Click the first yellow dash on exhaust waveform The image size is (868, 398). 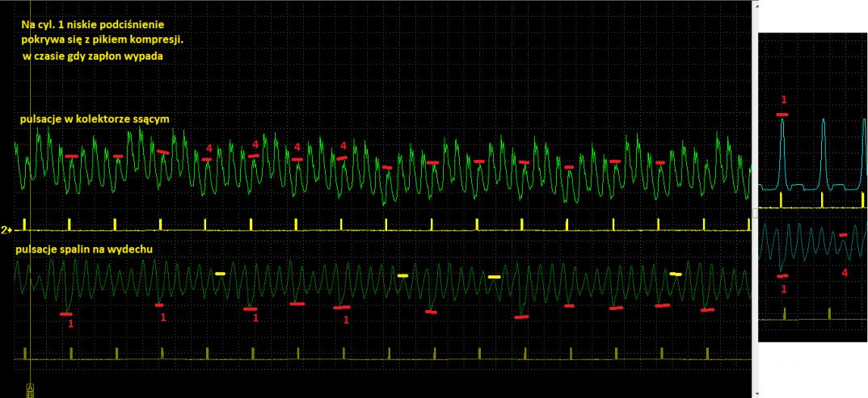tap(220, 274)
